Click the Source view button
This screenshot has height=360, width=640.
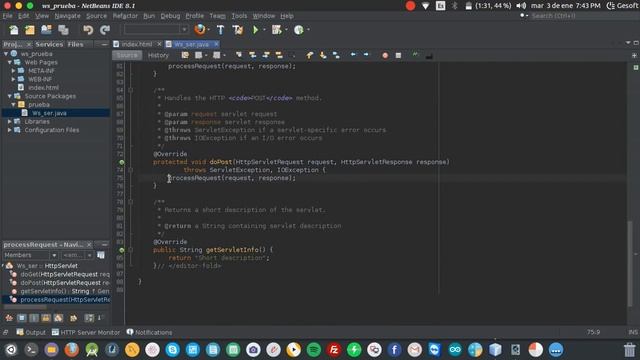127,55
